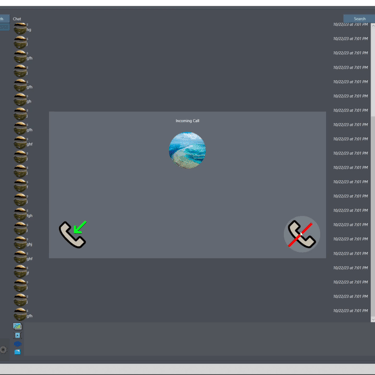Accept the incoming call with green-arrow phone
Image resolution: width=375 pixels, height=375 pixels.
tap(73, 234)
